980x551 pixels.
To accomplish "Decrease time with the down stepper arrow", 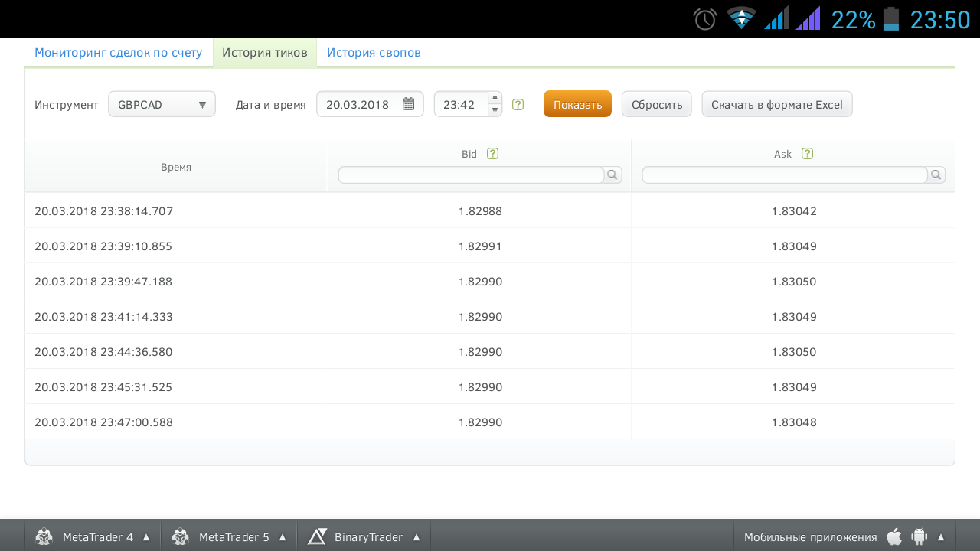I will click(495, 110).
